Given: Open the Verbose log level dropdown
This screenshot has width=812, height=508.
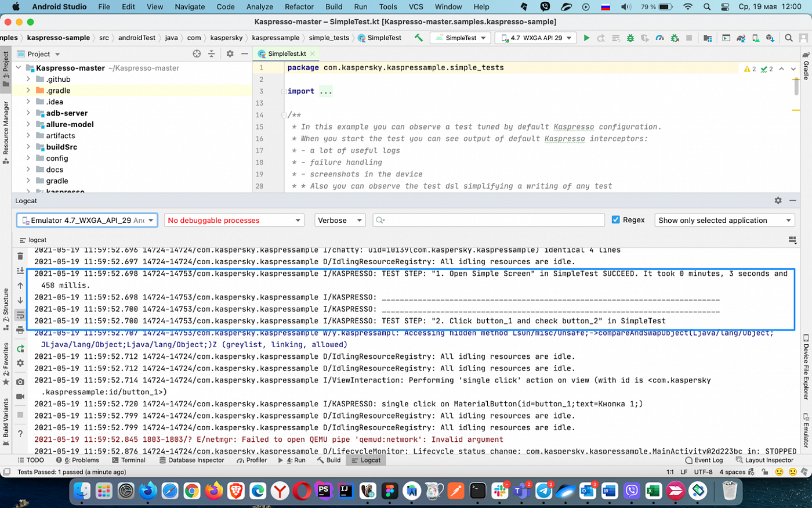Looking at the screenshot, I should 340,221.
